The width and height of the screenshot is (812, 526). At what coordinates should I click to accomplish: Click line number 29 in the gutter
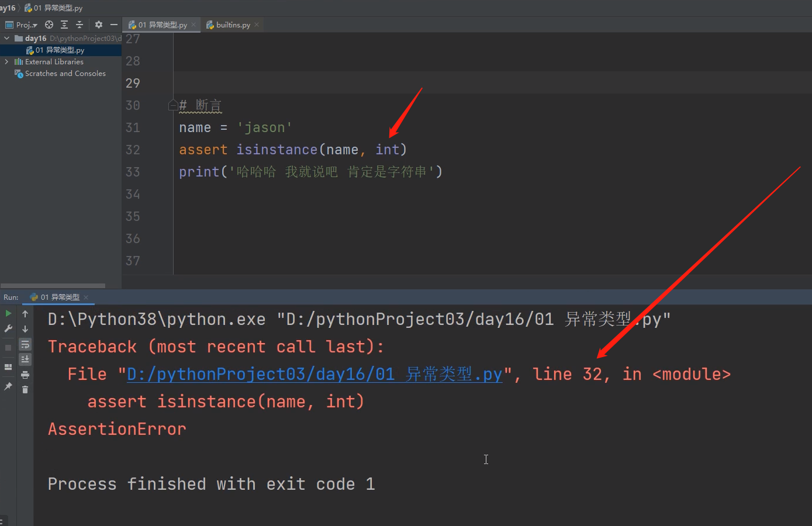133,83
